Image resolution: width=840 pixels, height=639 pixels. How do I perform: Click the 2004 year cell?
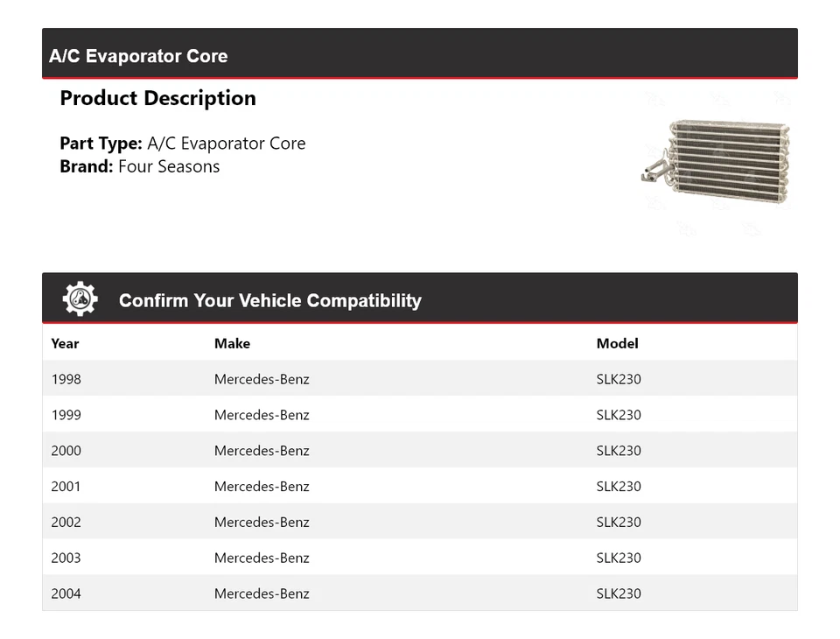(x=66, y=593)
